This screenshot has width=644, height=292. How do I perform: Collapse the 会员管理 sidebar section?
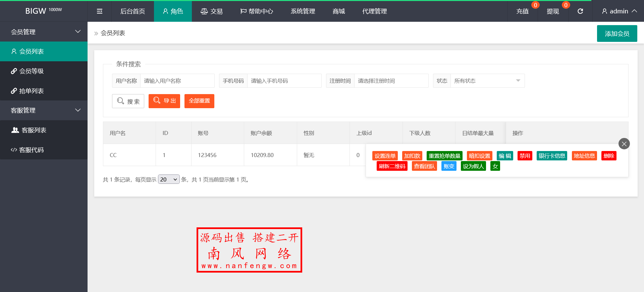44,32
